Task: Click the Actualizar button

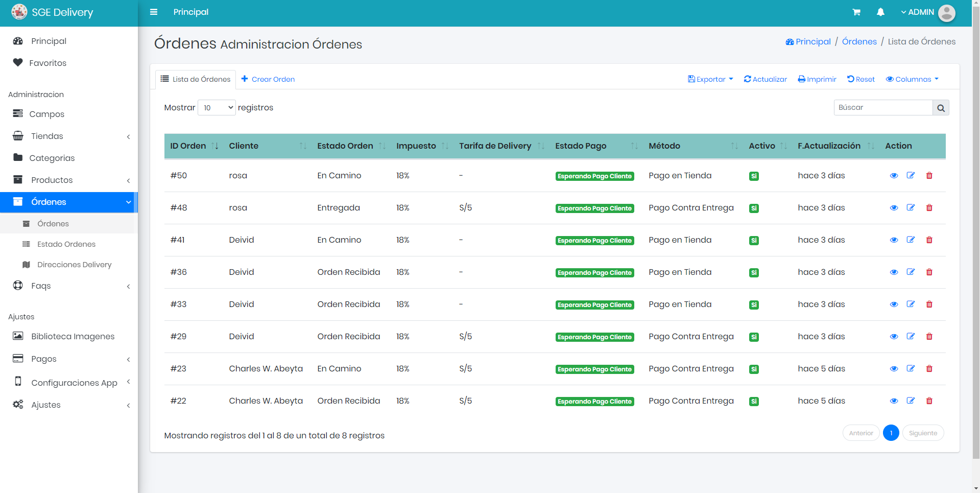Action: [x=765, y=79]
